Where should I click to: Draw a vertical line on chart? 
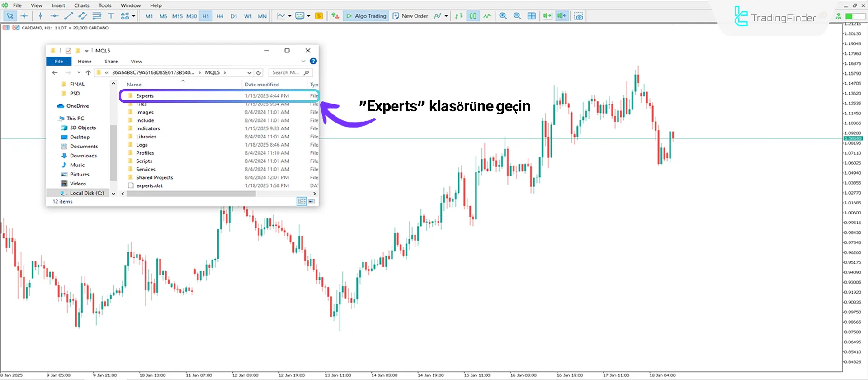point(40,16)
